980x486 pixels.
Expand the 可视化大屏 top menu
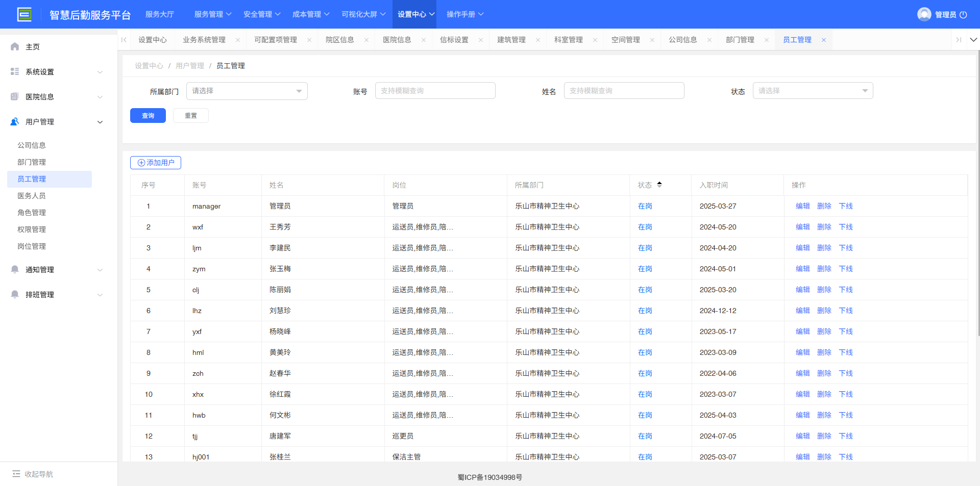point(363,14)
